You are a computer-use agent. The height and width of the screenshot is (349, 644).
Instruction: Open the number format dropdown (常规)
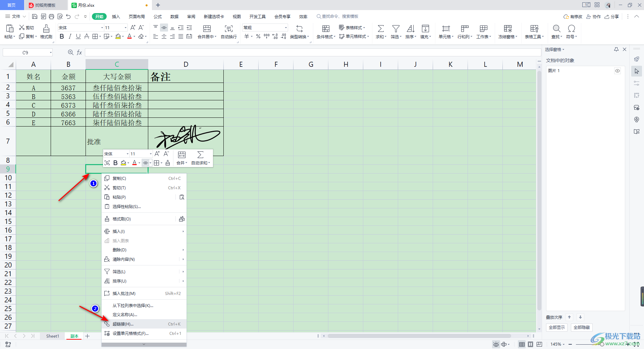pyautogui.click(x=286, y=28)
